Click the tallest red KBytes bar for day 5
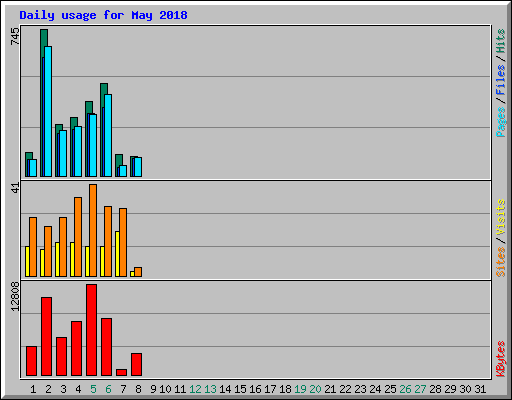The width and height of the screenshot is (512, 400). click(x=92, y=330)
